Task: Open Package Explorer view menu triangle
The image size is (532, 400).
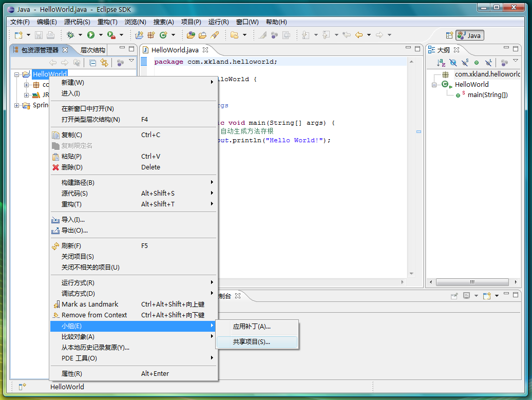Action: [x=131, y=61]
